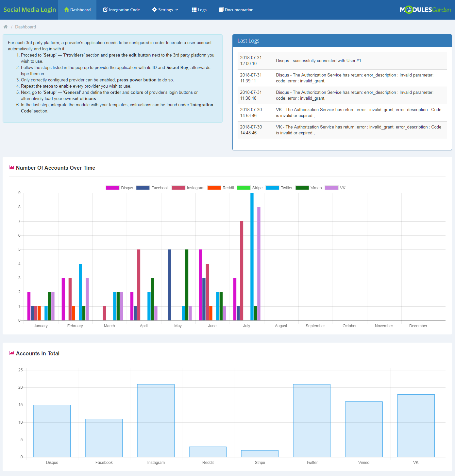This screenshot has width=455, height=476.
Task: Click the 'Number Of Accounts Over Time' heading
Action: [56, 168]
